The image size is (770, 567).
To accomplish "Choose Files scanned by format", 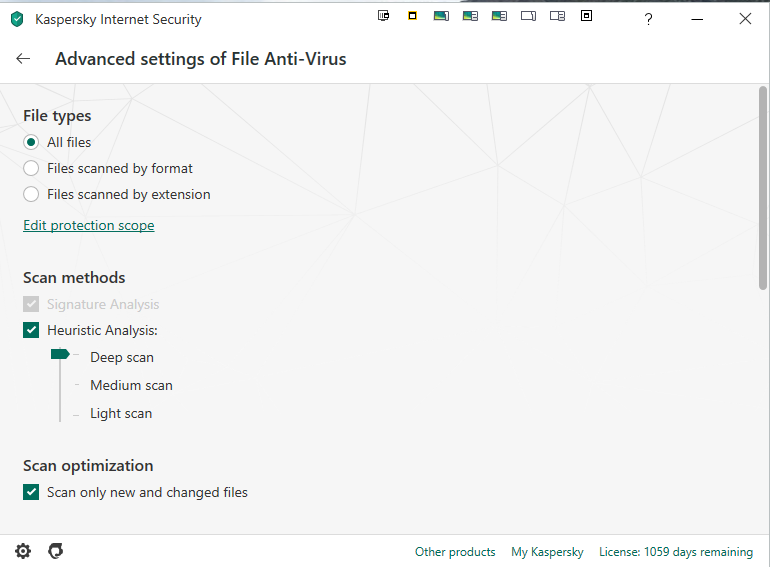I will click(31, 168).
